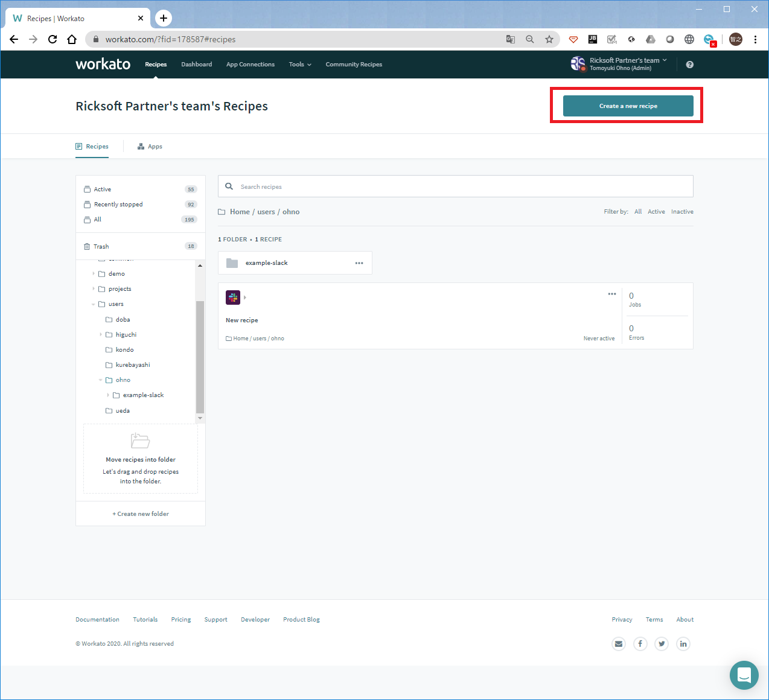Image resolution: width=769 pixels, height=700 pixels.
Task: Open the New recipe title
Action: click(x=241, y=320)
